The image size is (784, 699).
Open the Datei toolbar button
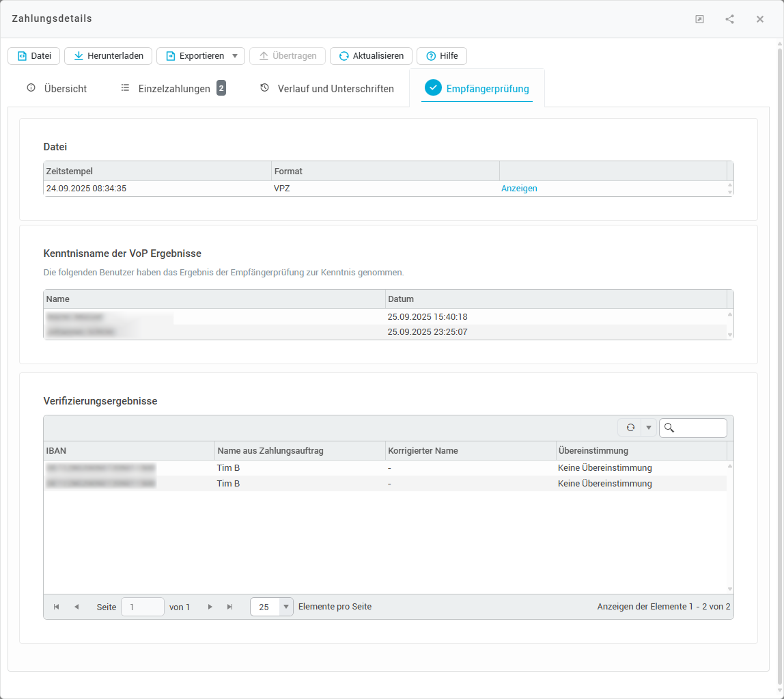pos(34,56)
